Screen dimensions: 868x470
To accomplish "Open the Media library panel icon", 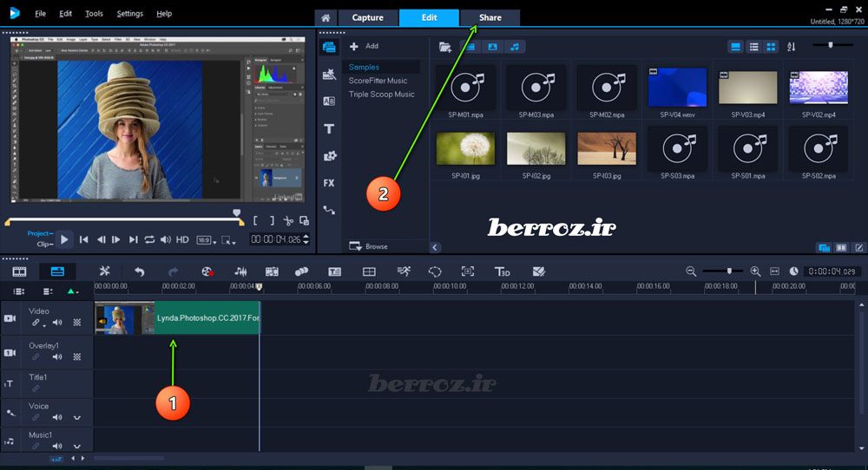I will tap(329, 47).
